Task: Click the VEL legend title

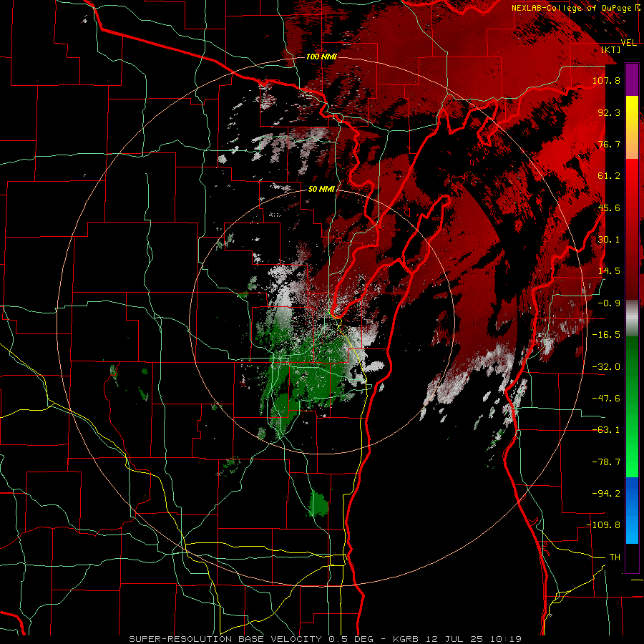Action: click(x=629, y=43)
